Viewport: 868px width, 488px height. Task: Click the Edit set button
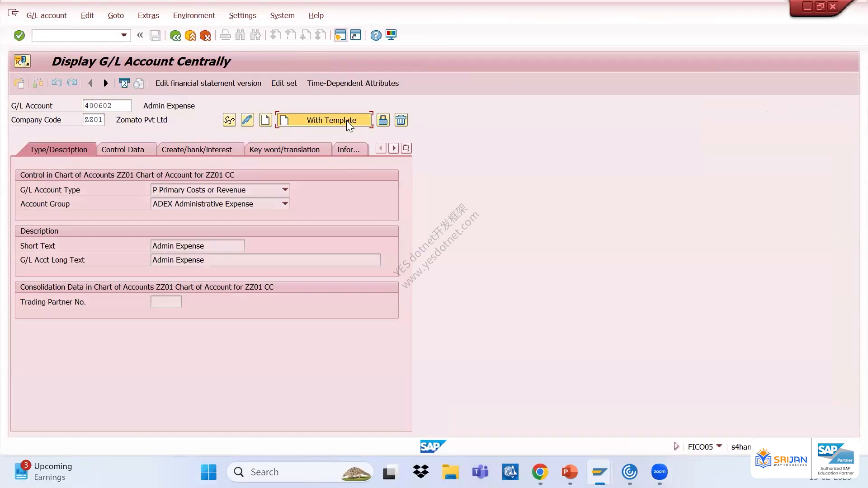click(x=284, y=83)
